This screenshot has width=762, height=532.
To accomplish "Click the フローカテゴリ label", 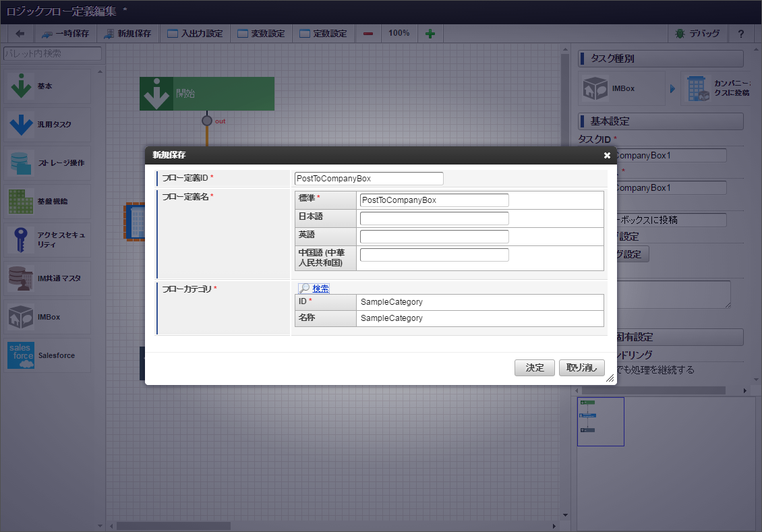I will tap(187, 289).
